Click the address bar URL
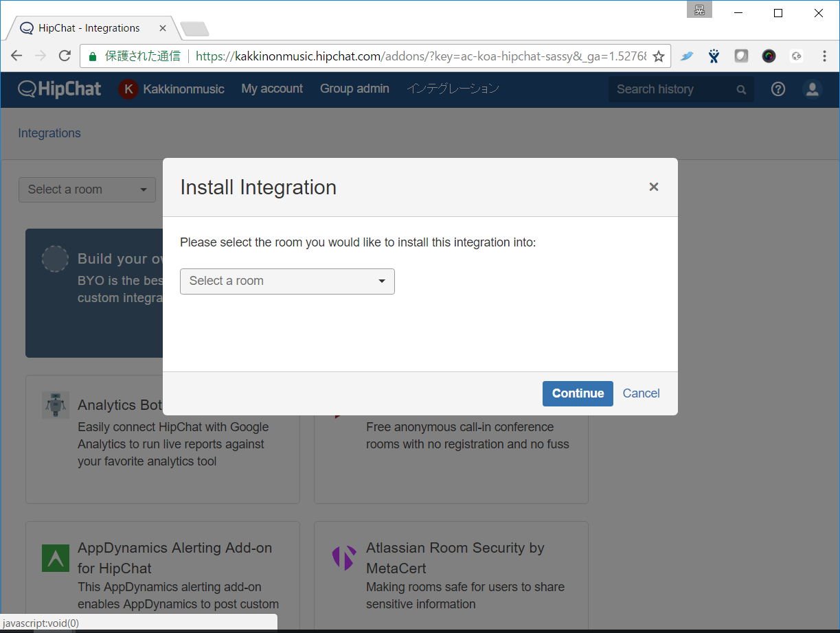 [x=420, y=56]
